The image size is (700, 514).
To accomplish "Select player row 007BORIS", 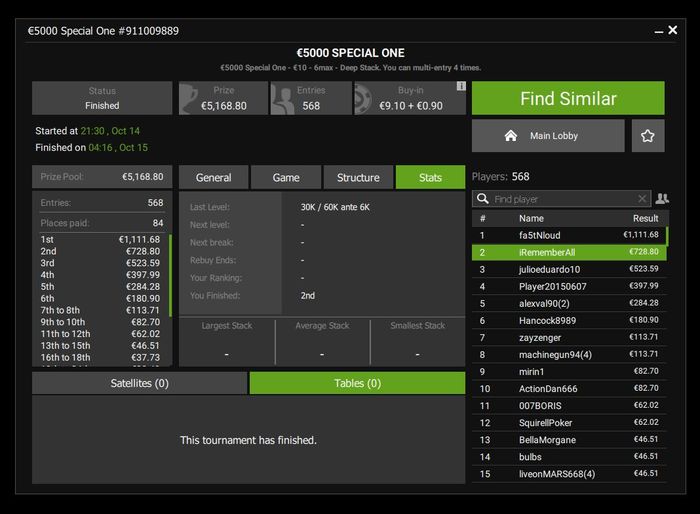I will pos(569,405).
